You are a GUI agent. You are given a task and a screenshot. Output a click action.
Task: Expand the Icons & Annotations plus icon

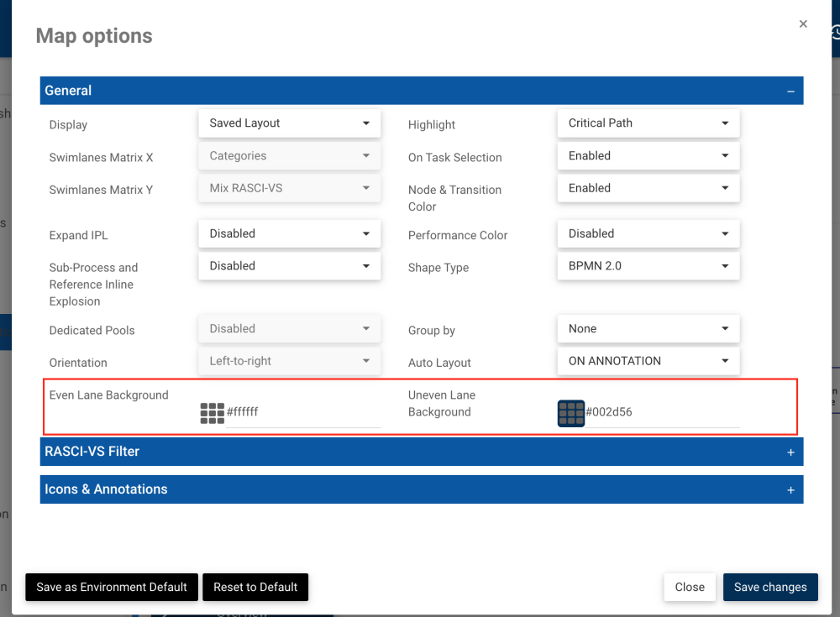[x=790, y=490]
